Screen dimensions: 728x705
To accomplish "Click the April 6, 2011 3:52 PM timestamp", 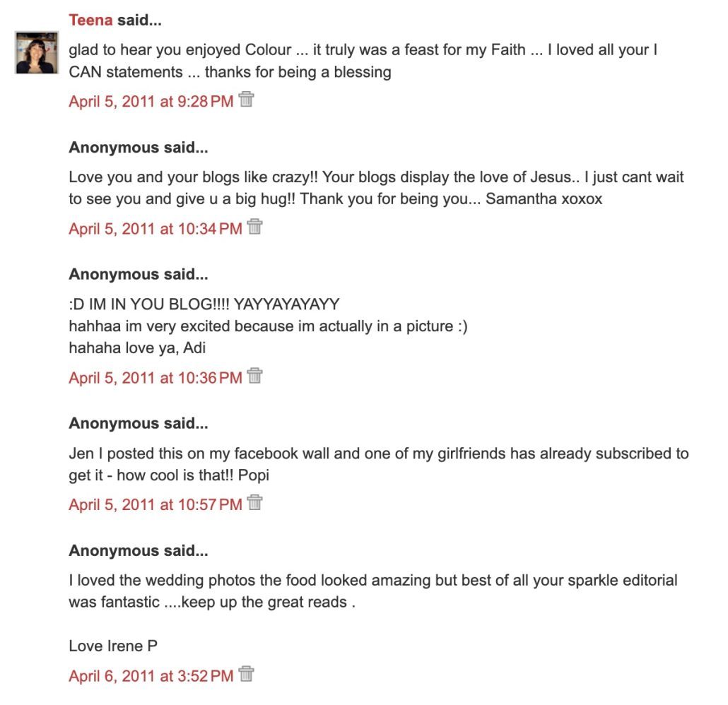I will click(151, 676).
